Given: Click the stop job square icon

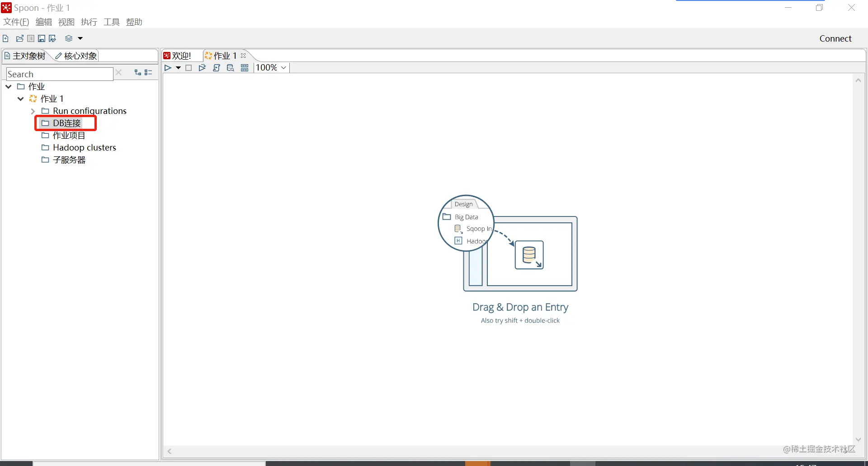Looking at the screenshot, I should [x=189, y=68].
